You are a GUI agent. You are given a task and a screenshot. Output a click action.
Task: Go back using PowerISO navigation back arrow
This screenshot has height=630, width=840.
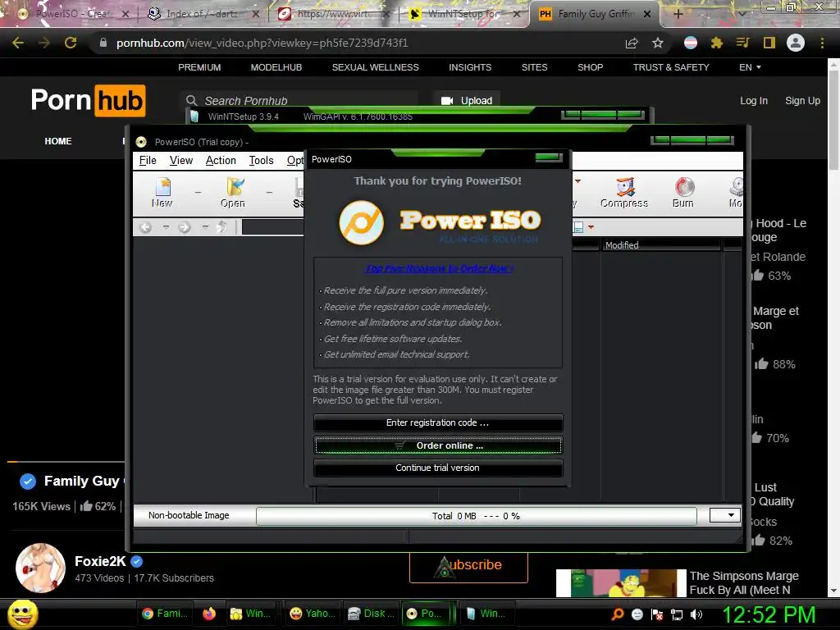click(x=145, y=227)
